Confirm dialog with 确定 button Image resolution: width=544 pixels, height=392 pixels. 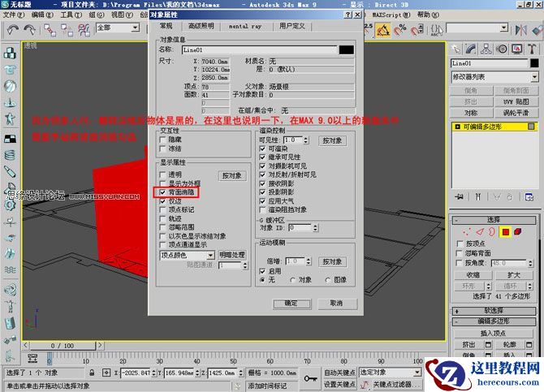291,304
